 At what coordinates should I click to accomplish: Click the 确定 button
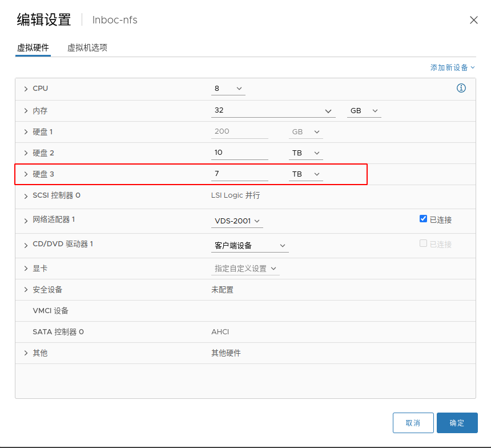point(457,423)
